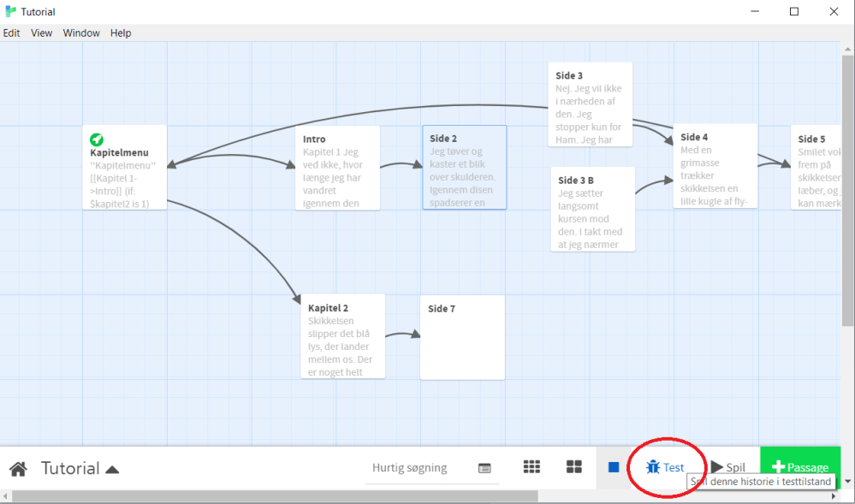Open the Tutorial story menu arrow

(112, 469)
